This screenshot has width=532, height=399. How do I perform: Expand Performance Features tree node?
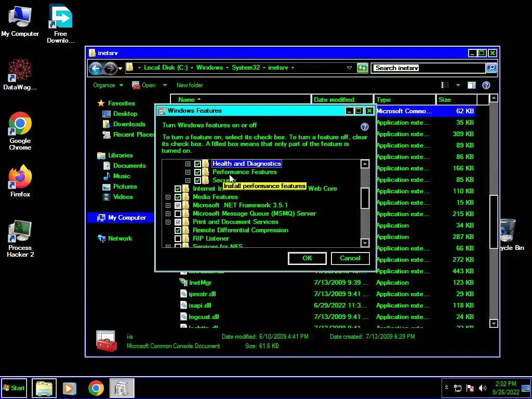[188, 172]
